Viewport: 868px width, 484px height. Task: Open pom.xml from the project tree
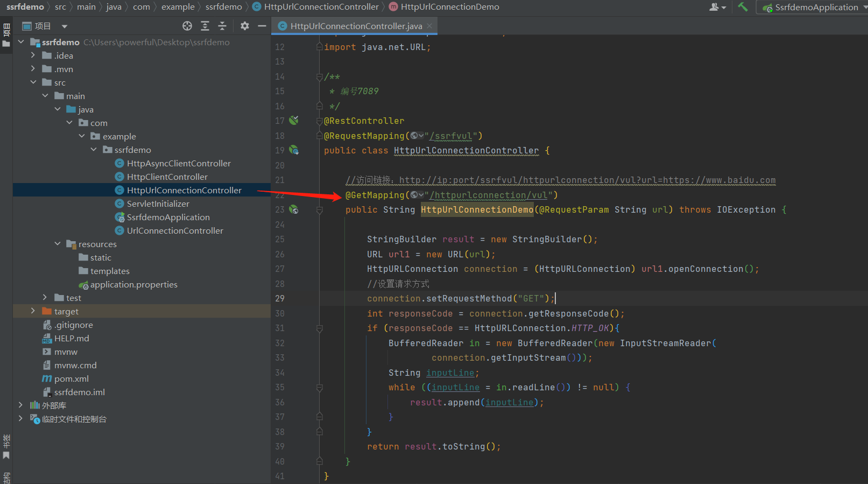71,378
